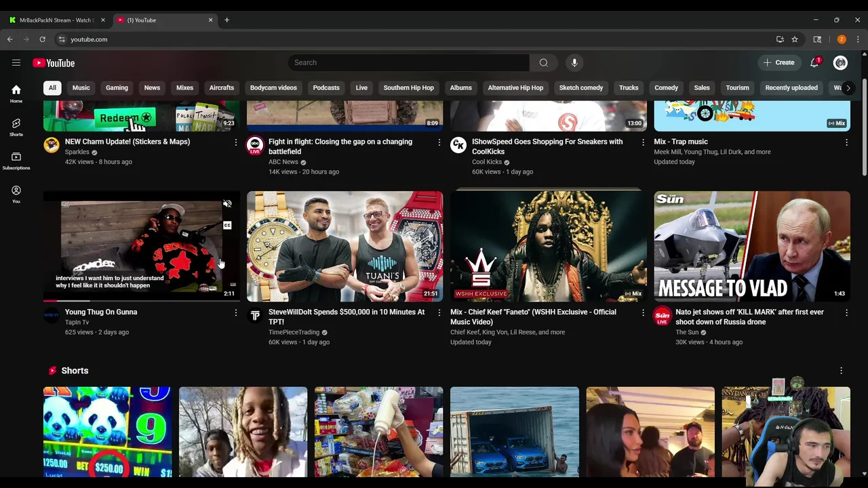This screenshot has height=488, width=868.
Task: Open options for Nato jet video
Action: pyautogui.click(x=846, y=312)
